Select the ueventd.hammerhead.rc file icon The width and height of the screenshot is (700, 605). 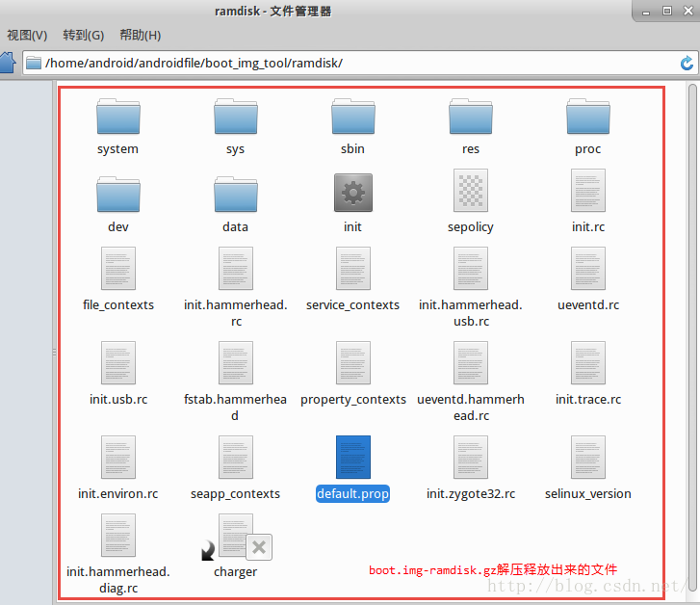tap(471, 363)
